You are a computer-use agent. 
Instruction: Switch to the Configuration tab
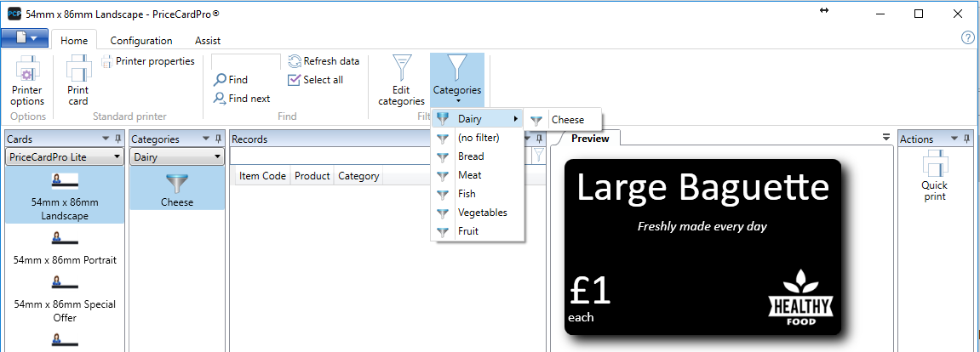click(x=141, y=41)
